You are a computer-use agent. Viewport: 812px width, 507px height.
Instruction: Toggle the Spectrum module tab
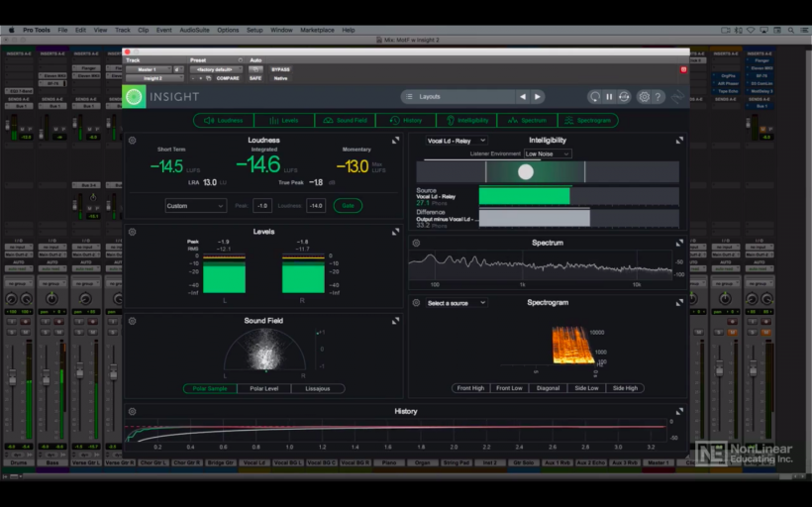tap(527, 120)
